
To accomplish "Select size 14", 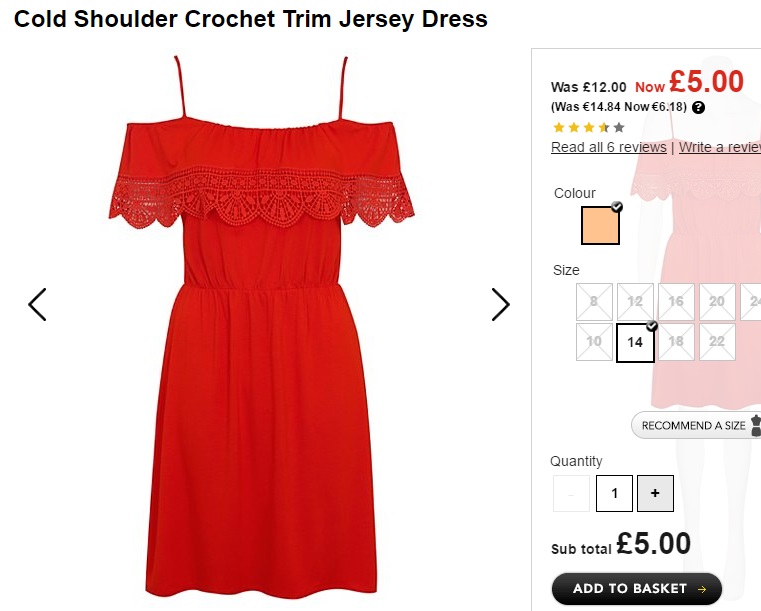I will click(635, 342).
